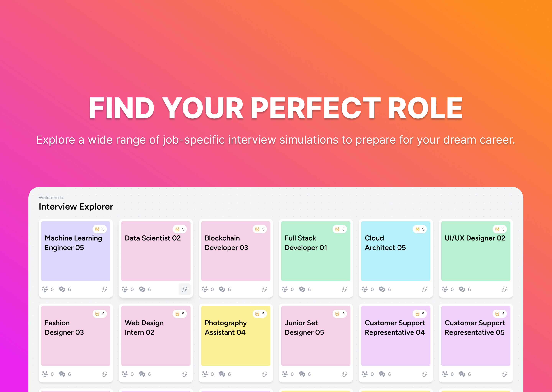Click link icon on Customer Support Representative 05
This screenshot has width=552, height=392.
point(504,374)
